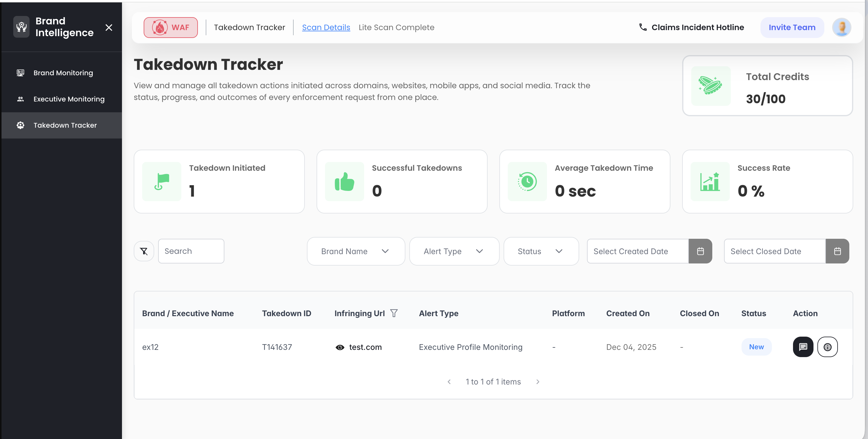
Task: Switch to the Lite Scan Complete tab
Action: tap(397, 27)
